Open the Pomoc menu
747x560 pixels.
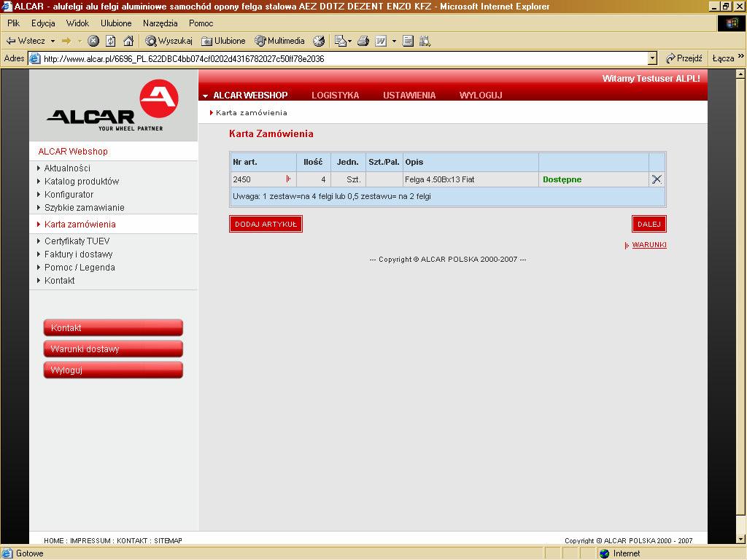201,23
